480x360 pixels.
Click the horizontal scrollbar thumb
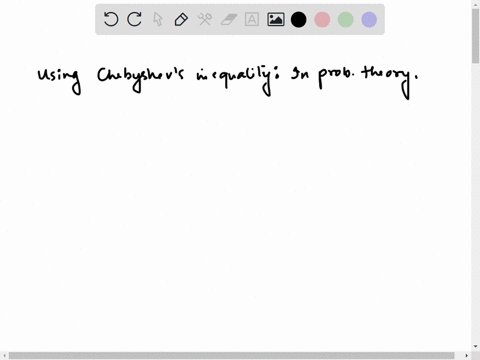coord(232,356)
